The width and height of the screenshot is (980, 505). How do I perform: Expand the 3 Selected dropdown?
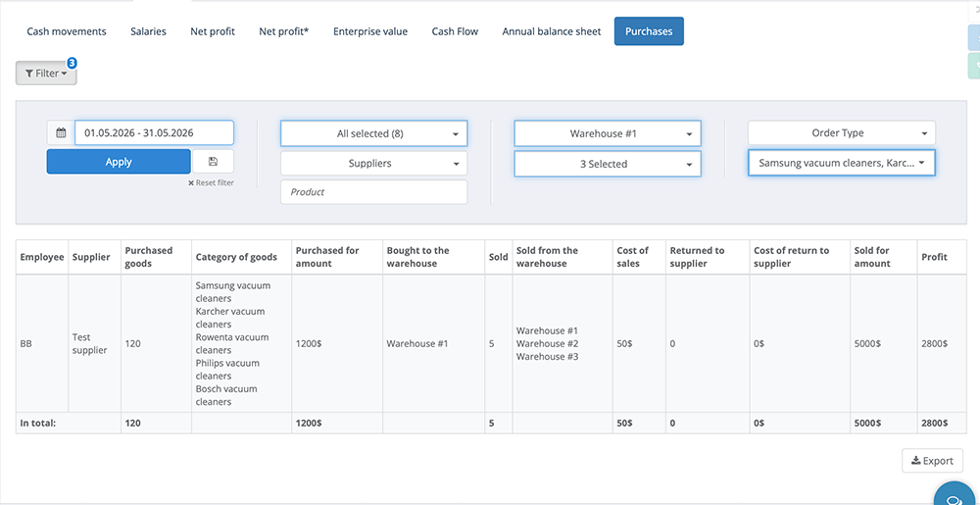click(608, 164)
